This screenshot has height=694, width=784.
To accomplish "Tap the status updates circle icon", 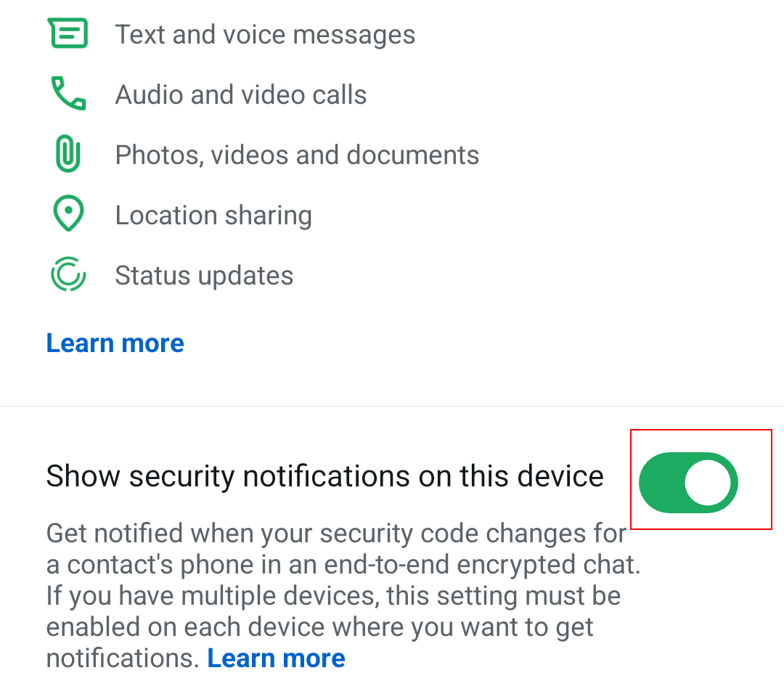I will coord(68,275).
